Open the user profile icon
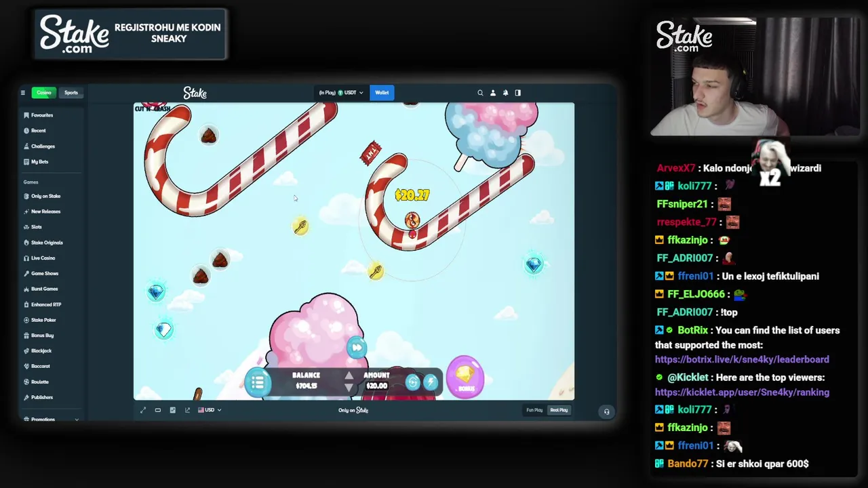The width and height of the screenshot is (868, 488). pyautogui.click(x=493, y=93)
